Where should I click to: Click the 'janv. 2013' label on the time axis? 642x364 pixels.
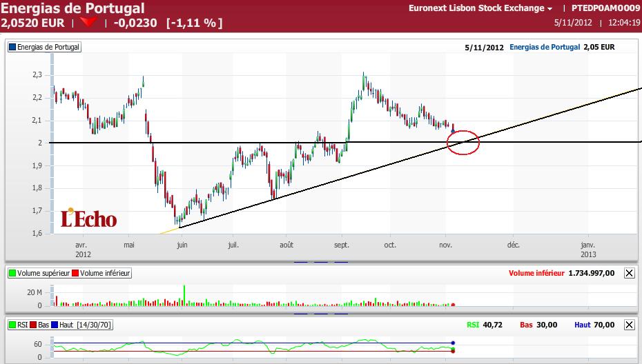588,250
